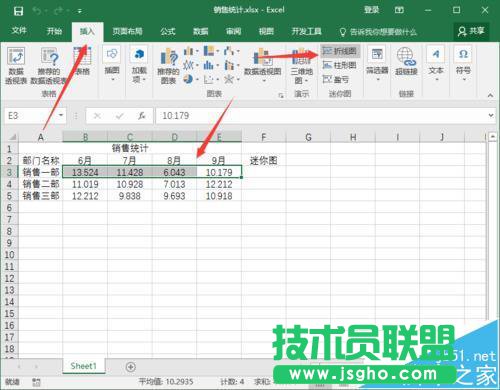
Task: Click the Sheet1 worksheet tab
Action: 84,366
